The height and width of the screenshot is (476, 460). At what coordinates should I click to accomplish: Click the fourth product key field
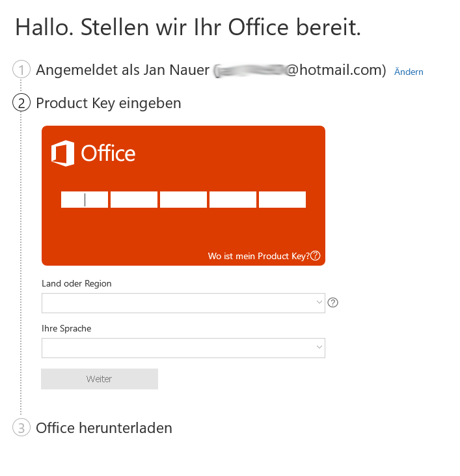(233, 200)
